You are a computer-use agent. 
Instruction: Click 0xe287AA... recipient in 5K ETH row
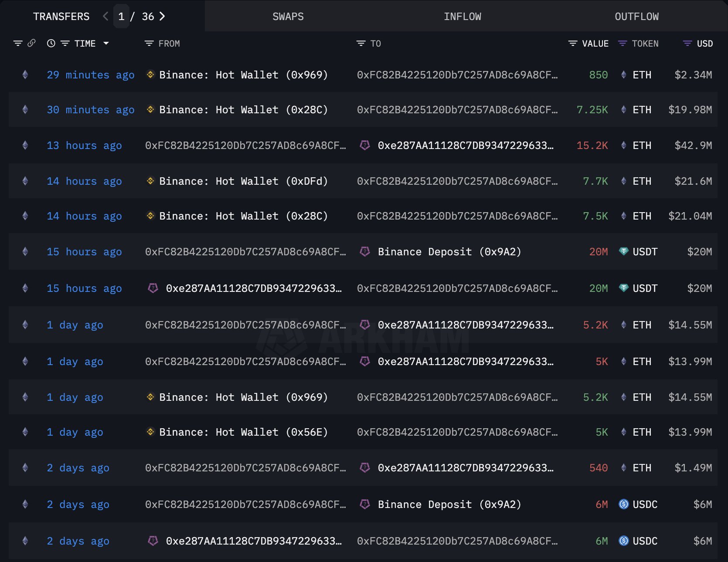pyautogui.click(x=466, y=362)
